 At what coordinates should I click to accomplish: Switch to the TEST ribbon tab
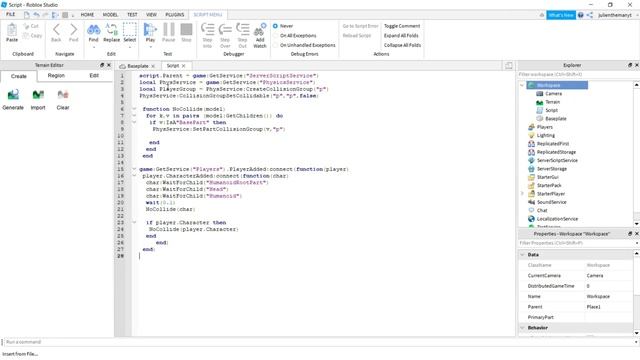[132, 15]
